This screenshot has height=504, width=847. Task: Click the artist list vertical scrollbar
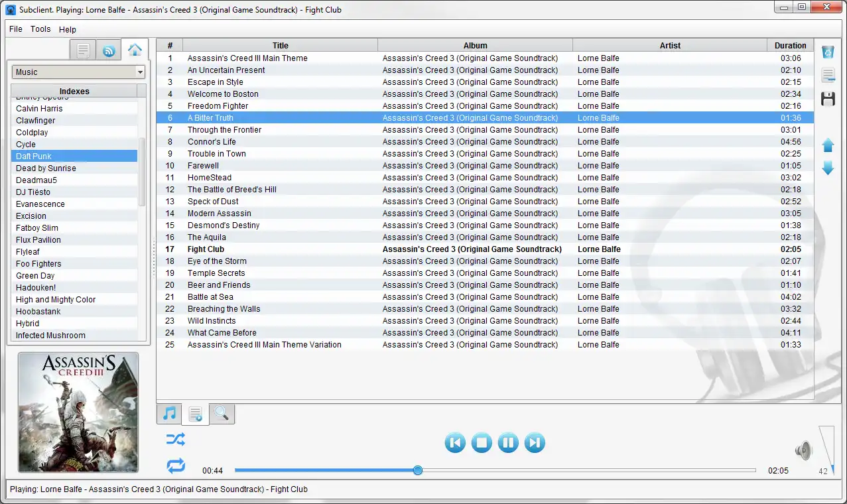(141, 172)
